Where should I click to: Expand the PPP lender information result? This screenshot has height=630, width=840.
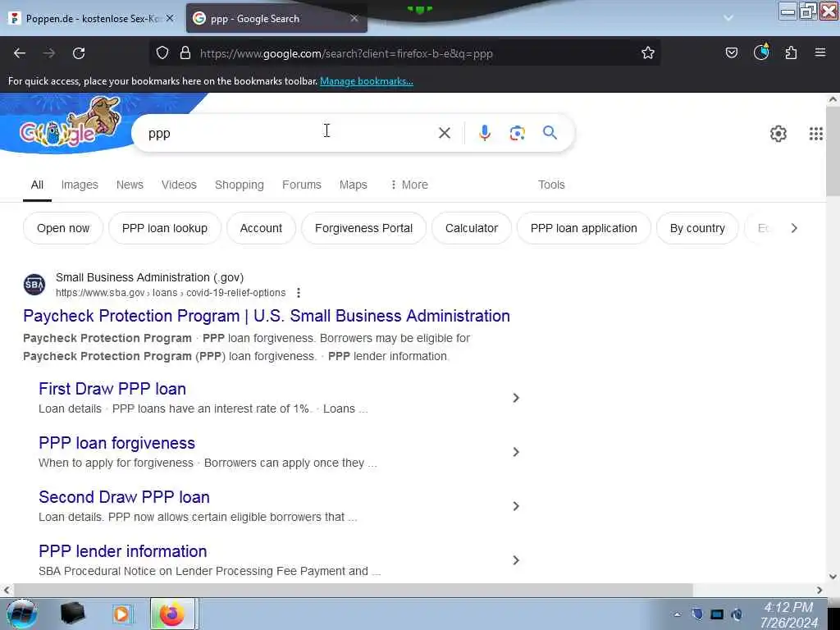515,560
